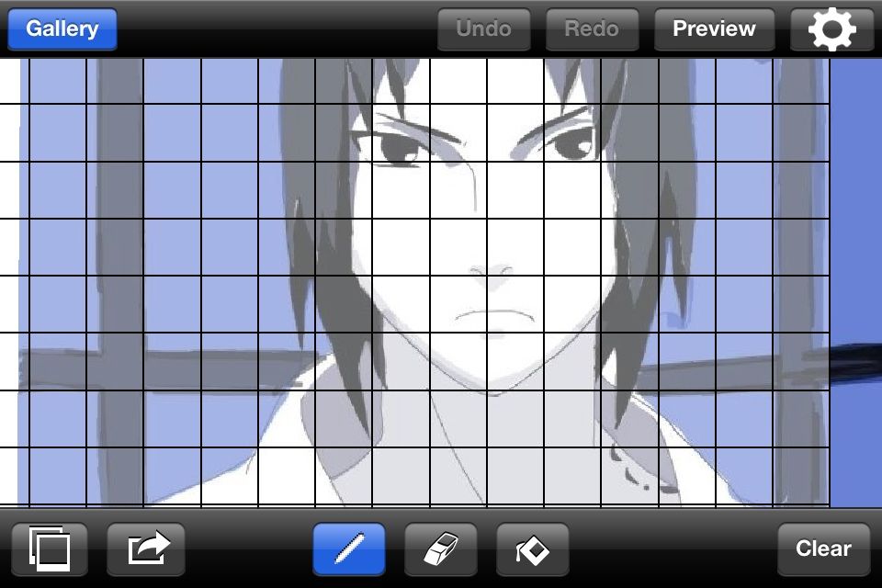Open the layers panel icon
The width and height of the screenshot is (882, 588).
pos(50,548)
